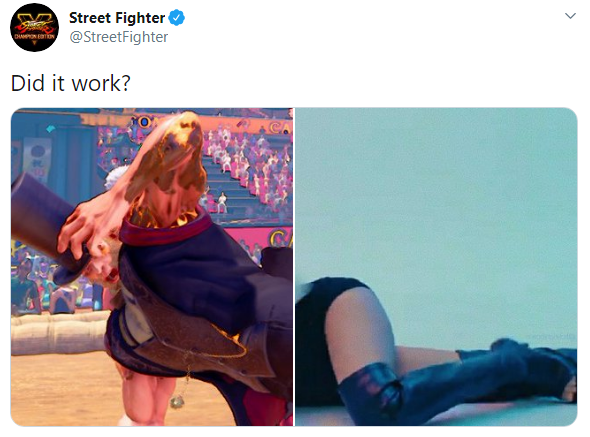
Task: Expand the tweet options chevron
Action: click(x=570, y=16)
